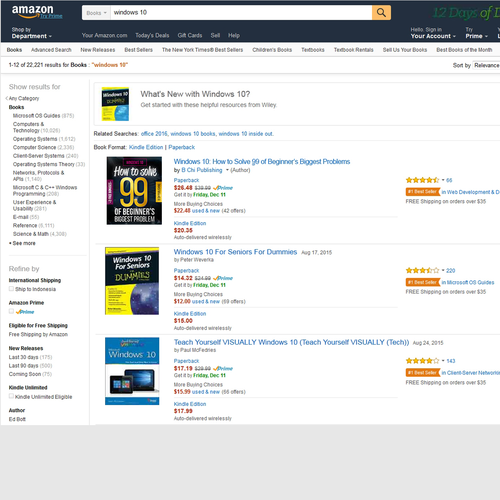Filter New Releases Coming Soon
The image size is (500, 500).
coord(25,374)
